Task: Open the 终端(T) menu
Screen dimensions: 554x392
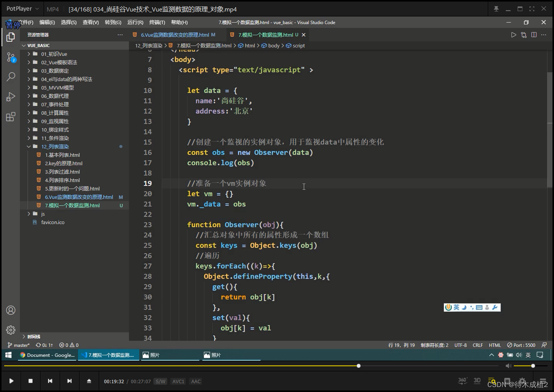Action: point(157,23)
